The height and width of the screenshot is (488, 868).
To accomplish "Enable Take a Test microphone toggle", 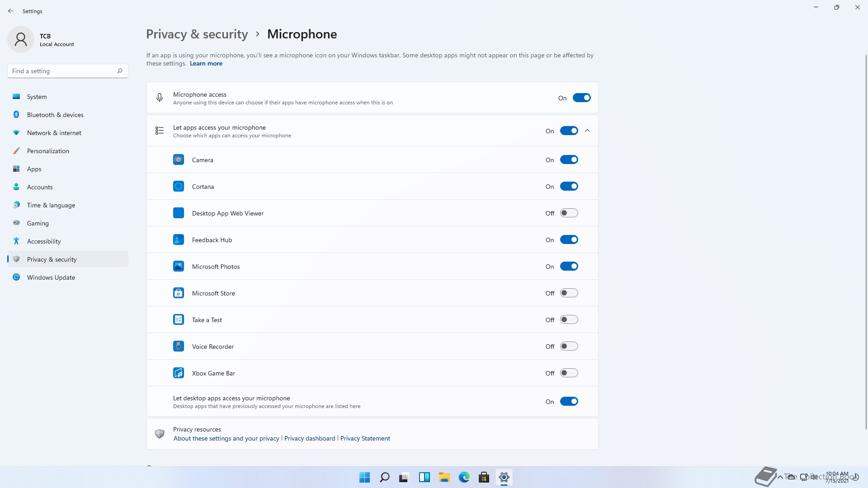I will [x=569, y=319].
